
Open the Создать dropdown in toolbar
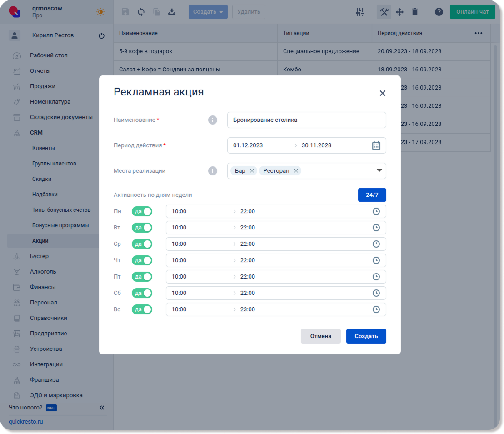(x=208, y=12)
